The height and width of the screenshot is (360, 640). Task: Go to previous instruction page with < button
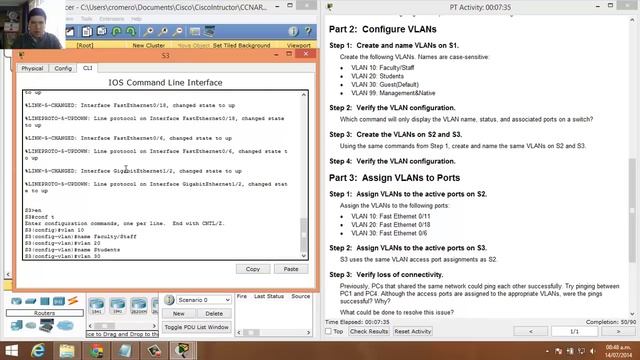[x=531, y=331]
